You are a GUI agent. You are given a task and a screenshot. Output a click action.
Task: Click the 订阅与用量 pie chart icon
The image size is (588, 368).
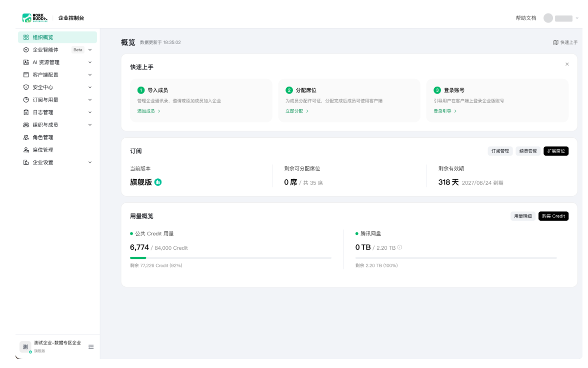(26, 100)
